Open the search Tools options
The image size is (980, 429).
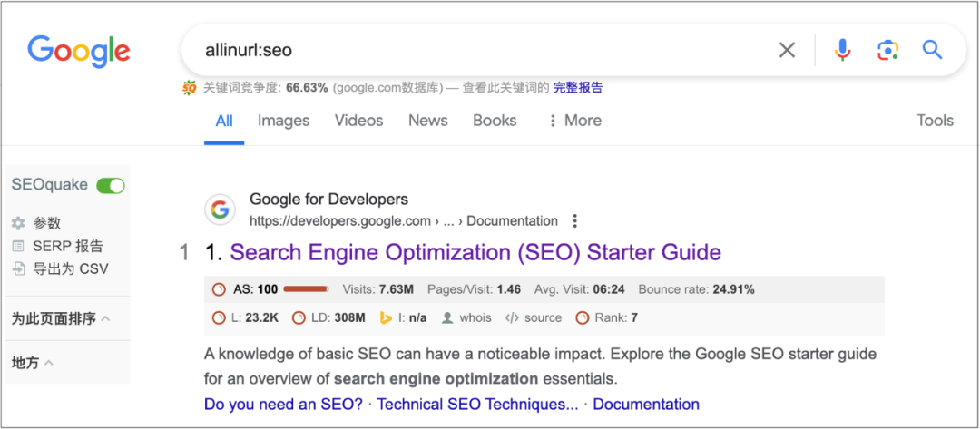[x=935, y=121]
